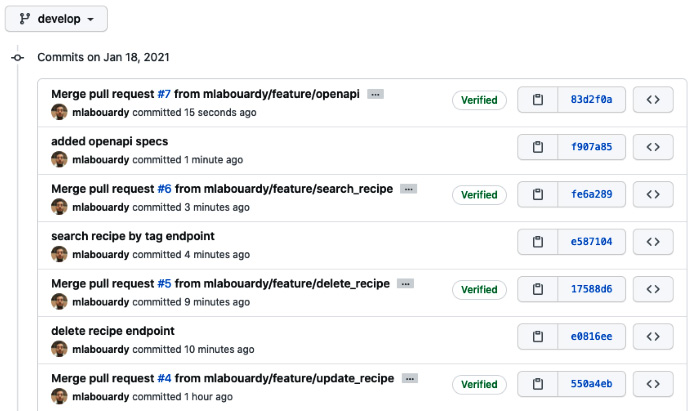This screenshot has height=411, width=693.
Task: Browse repository at commit fe6a289
Action: pos(653,194)
